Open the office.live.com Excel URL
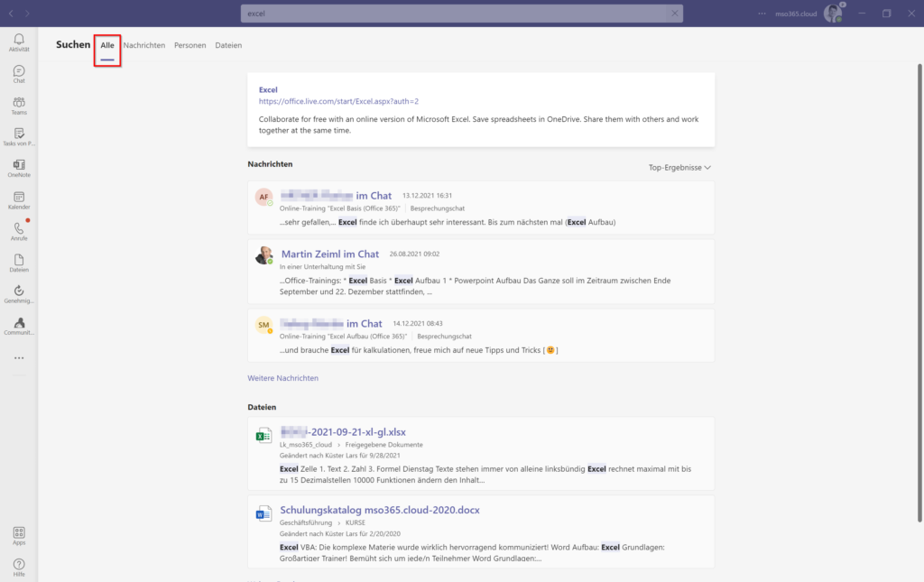Screen dimensions: 924x582 coord(339,101)
